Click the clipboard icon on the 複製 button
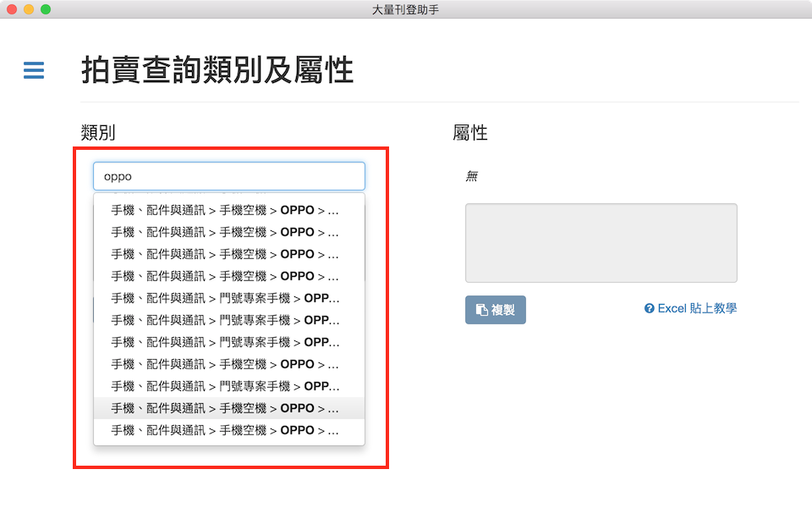This screenshot has height=508, width=812. point(481,310)
